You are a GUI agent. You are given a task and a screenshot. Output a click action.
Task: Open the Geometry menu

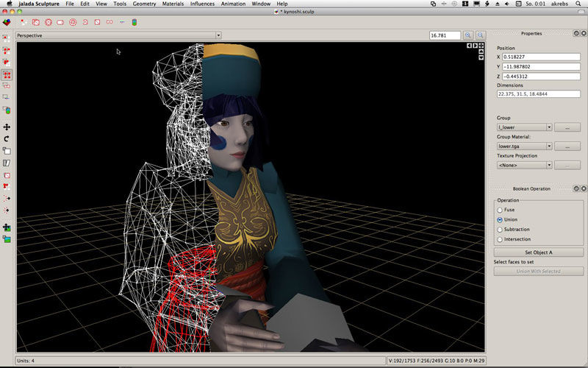tap(144, 4)
